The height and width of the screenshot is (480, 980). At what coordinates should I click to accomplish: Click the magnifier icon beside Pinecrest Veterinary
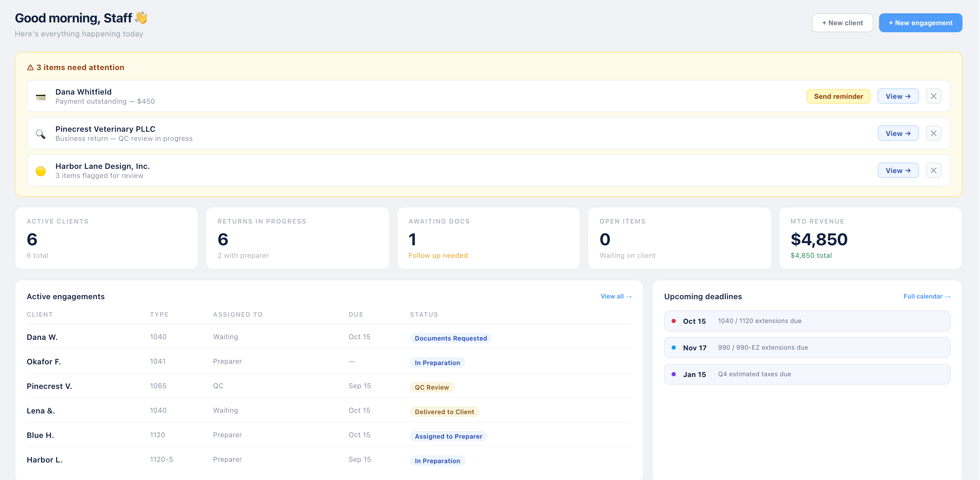tap(41, 134)
